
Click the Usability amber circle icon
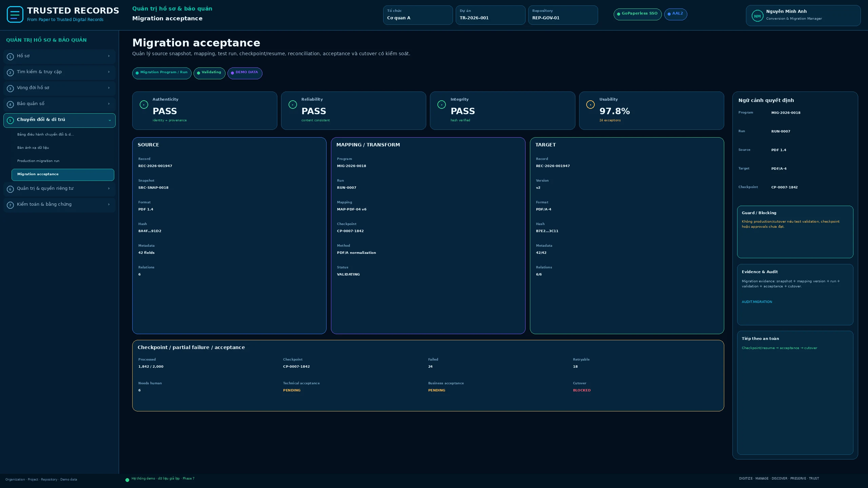[x=590, y=105]
